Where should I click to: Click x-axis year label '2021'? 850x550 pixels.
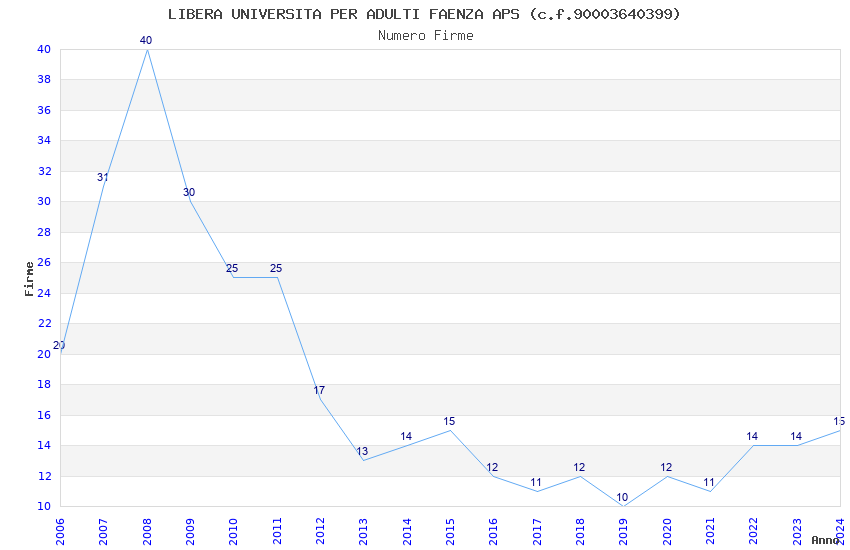pyautogui.click(x=710, y=531)
